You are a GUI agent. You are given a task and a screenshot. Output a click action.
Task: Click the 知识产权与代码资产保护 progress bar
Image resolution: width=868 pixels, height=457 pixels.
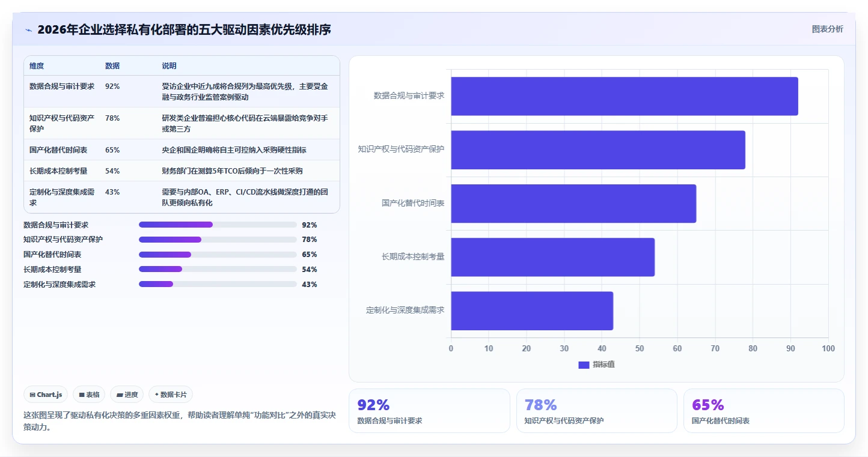[218, 240]
